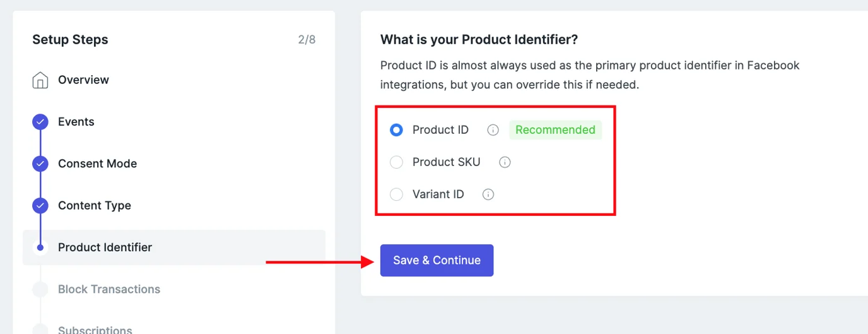Click the Variant ID info icon

tap(488, 194)
